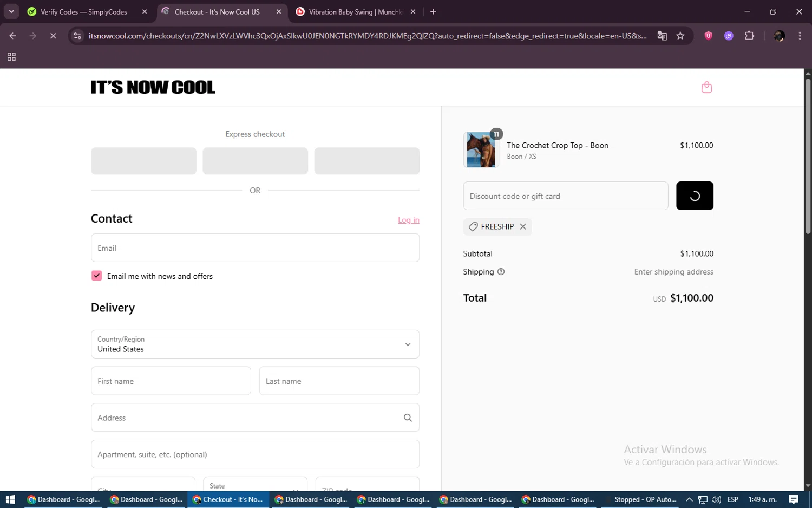Close the Vibration Baby Swing tab
This screenshot has width=812, height=508.
(413, 11)
